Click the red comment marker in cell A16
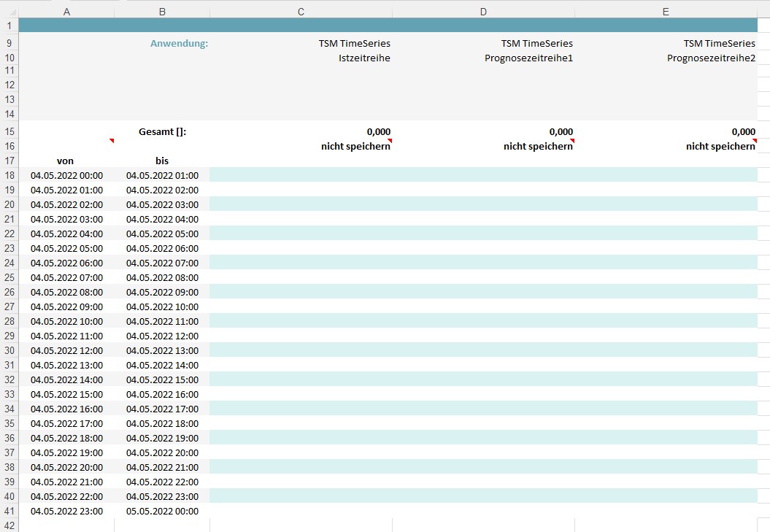770x532 pixels. (x=112, y=141)
